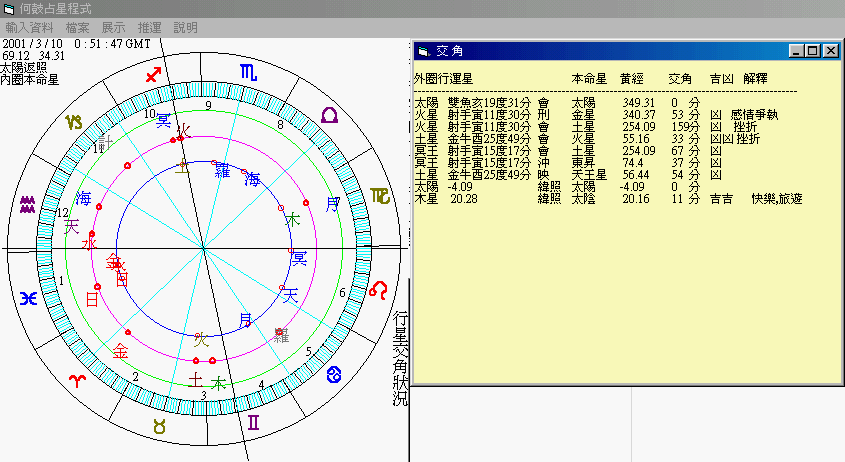The width and height of the screenshot is (845, 462).
Task: Click the Pisces zodiac symbol
Action: (28, 298)
